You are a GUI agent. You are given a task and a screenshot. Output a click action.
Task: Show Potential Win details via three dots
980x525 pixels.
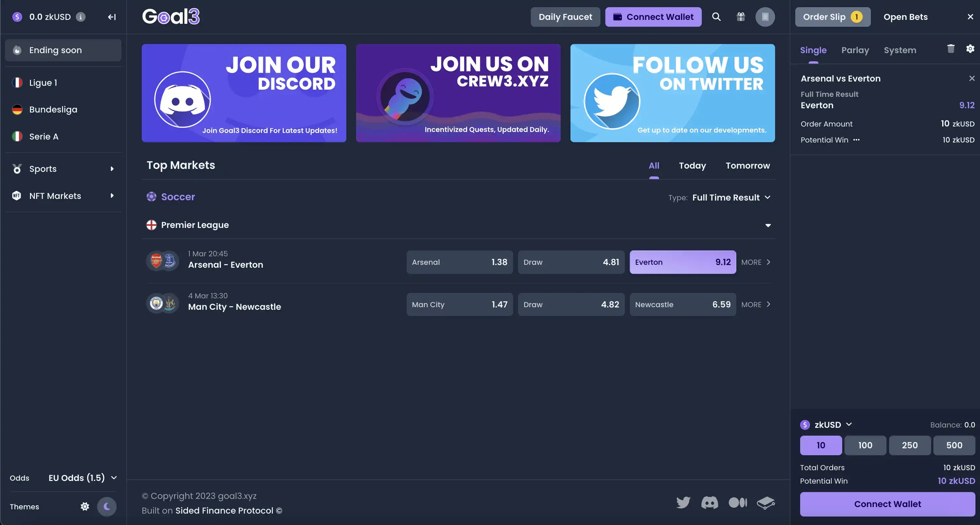[x=856, y=140]
